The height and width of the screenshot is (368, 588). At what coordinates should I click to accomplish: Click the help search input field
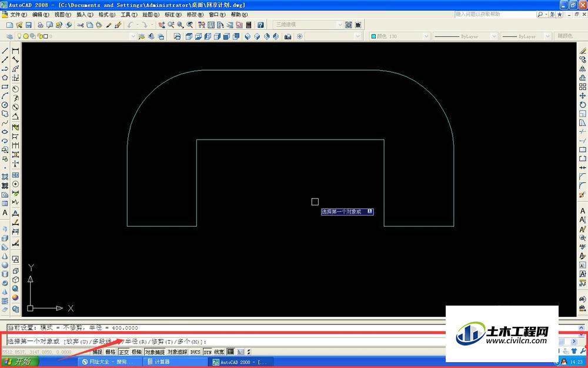[x=495, y=14]
